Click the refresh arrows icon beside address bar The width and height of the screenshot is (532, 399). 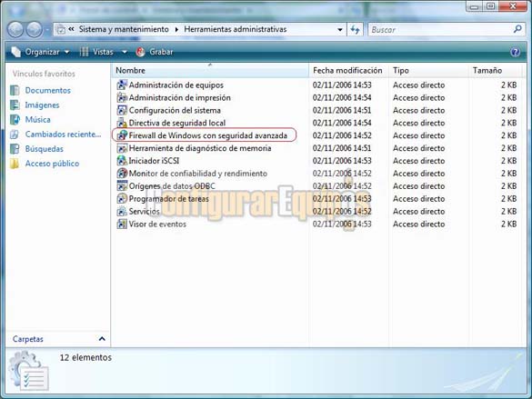pyautogui.click(x=355, y=30)
